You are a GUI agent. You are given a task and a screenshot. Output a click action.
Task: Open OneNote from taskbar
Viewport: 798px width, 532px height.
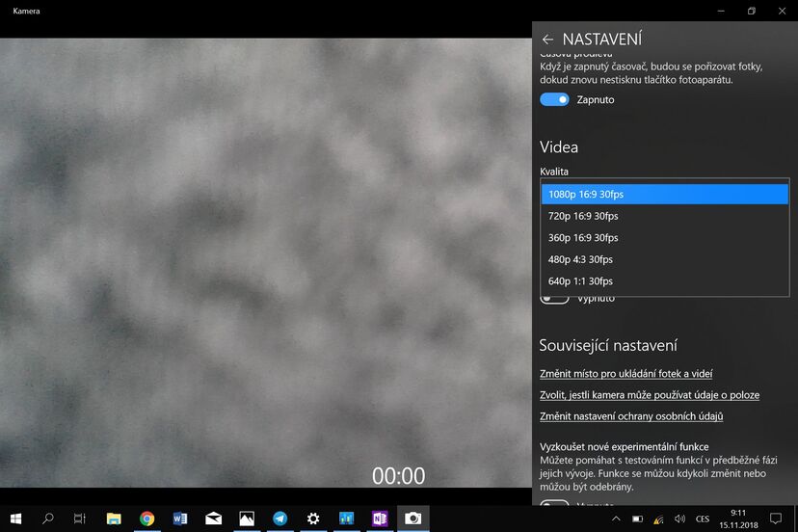[x=380, y=519]
